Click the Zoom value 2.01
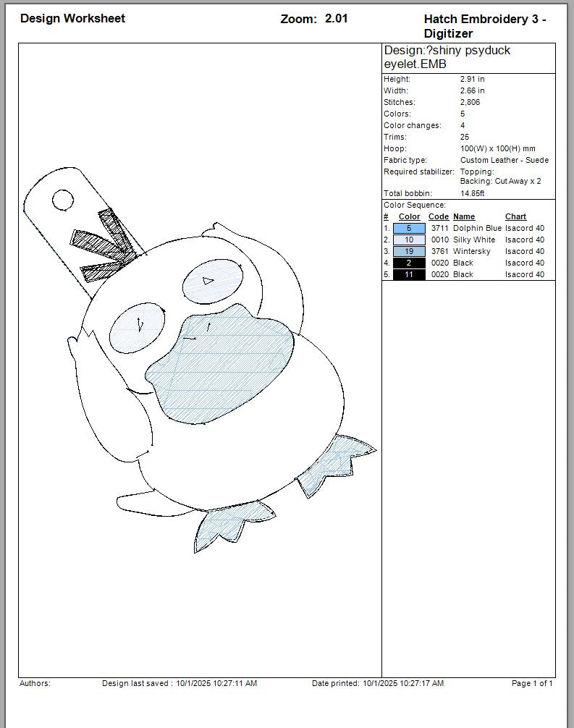 coord(337,18)
